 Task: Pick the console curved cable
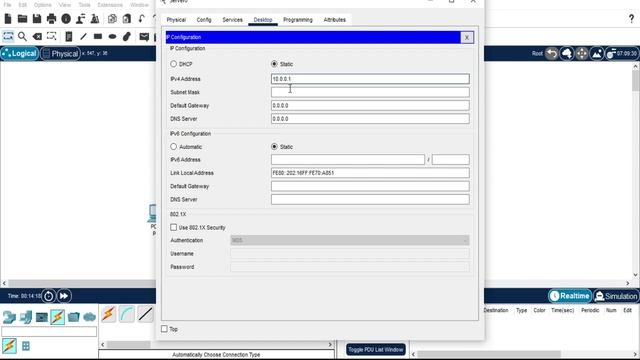pyautogui.click(x=127, y=314)
